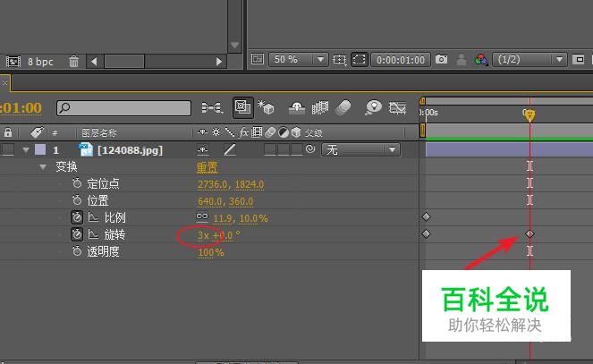593x364 pixels.
Task: Enable stopwatch for 位置
Action: [x=77, y=200]
